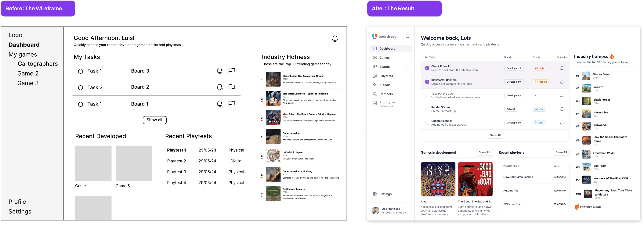Open AI tools sparkle icon
Screen dimensions: 644x225
pos(375,85)
